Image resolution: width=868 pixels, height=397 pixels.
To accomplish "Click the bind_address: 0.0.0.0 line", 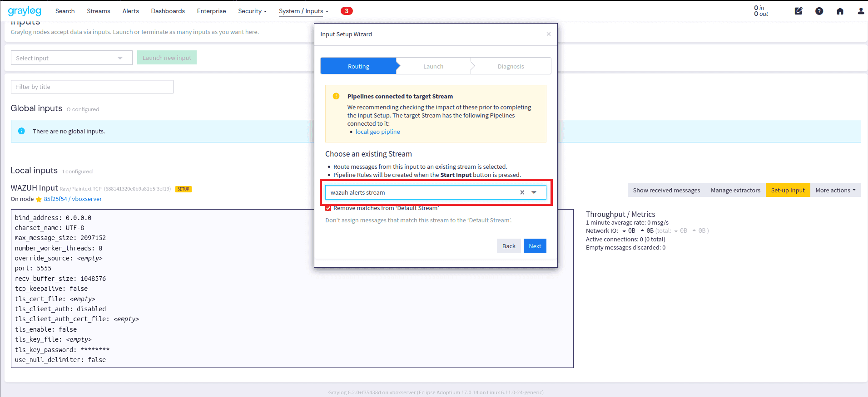I will click(53, 218).
